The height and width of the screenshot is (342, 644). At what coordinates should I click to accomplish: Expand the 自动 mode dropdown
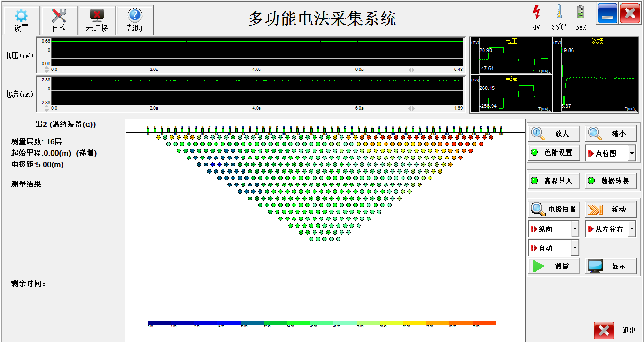575,248
